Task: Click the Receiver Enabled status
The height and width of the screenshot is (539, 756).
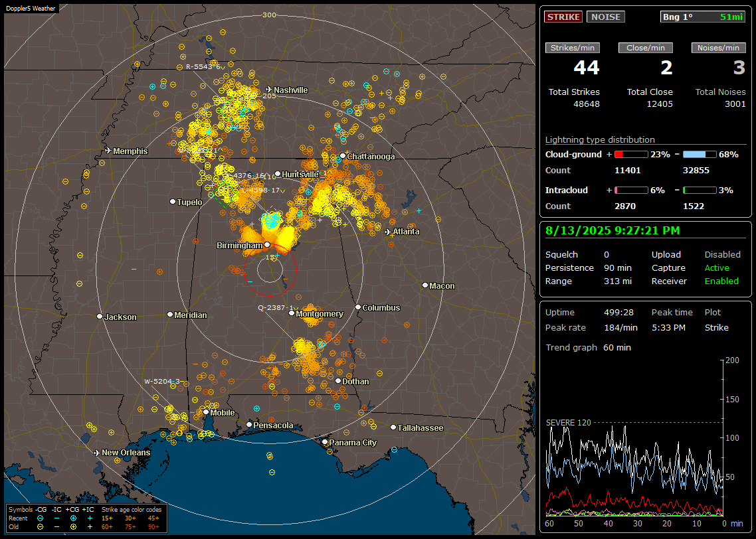Action: point(721,281)
